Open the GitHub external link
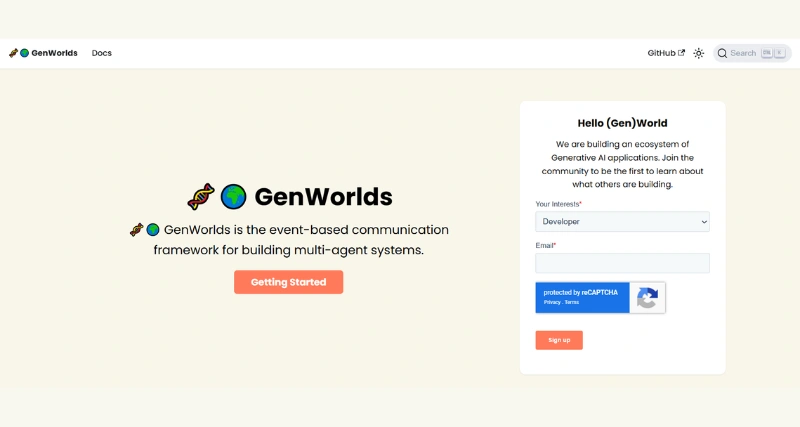Image resolution: width=800 pixels, height=427 pixels. [x=666, y=53]
